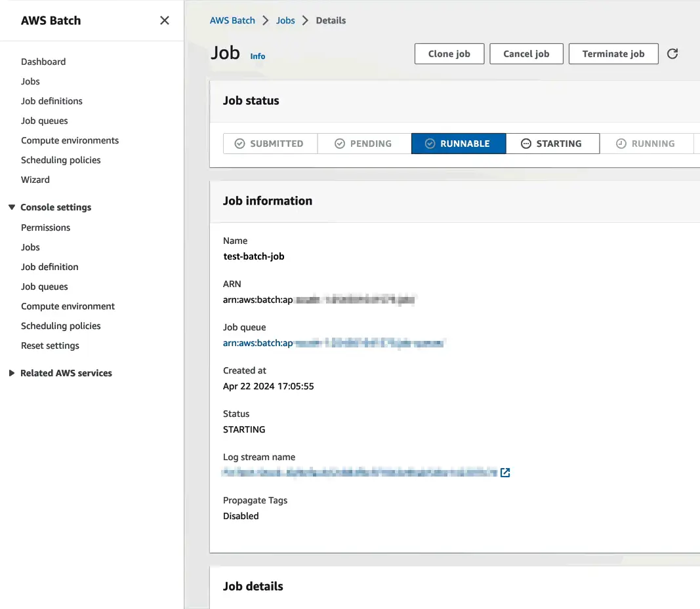
Task: Select the RUNNABLE status step
Action: point(459,144)
